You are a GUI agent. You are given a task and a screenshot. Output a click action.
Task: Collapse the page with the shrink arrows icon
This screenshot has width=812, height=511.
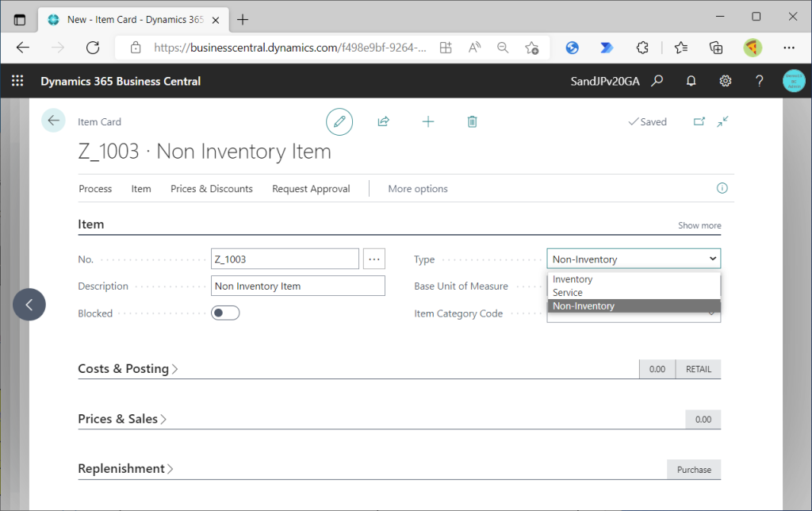723,121
